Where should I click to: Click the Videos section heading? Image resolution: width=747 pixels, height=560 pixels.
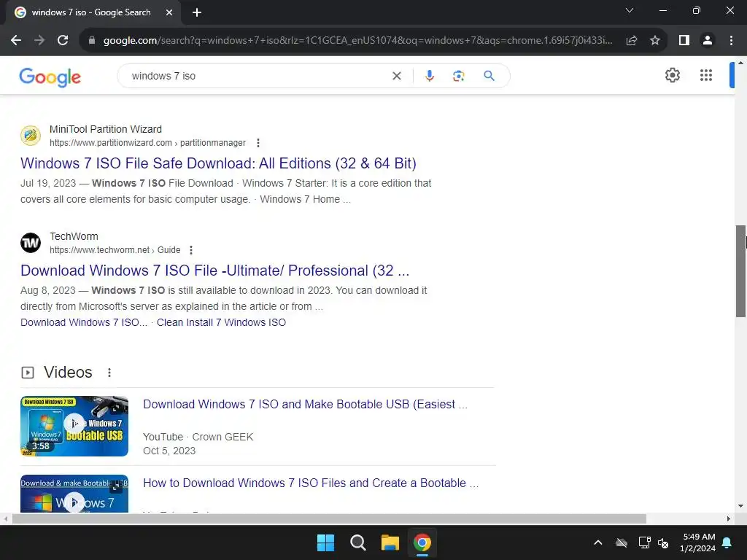68,373
